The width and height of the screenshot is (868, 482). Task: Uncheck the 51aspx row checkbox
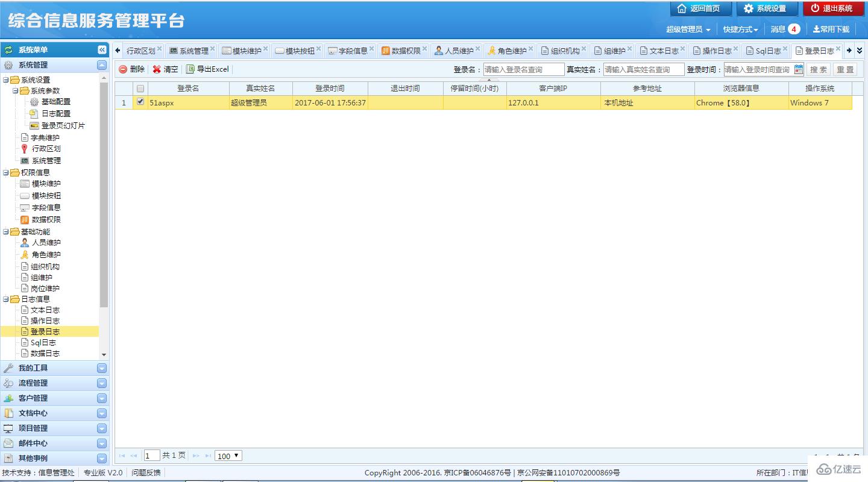click(x=140, y=102)
